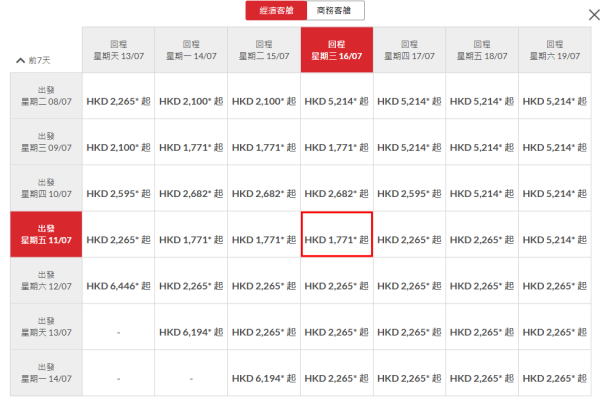
Task: Choose departure row header 星期二 08/07
Action: (x=46, y=96)
